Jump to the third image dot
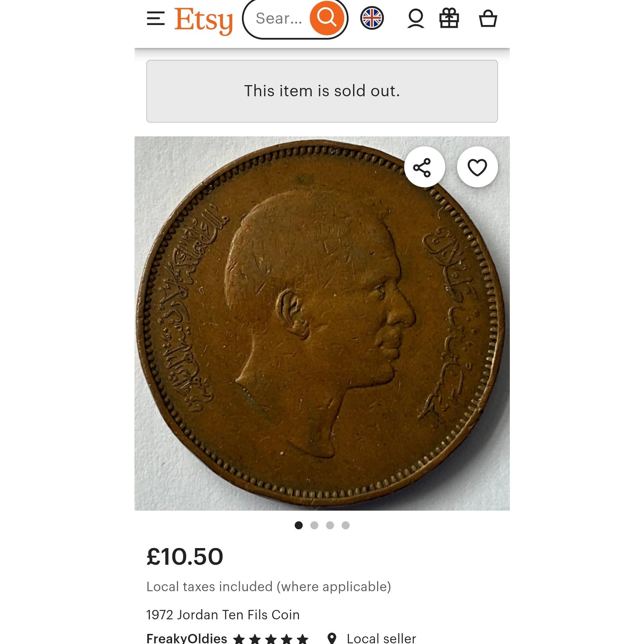 point(330,525)
